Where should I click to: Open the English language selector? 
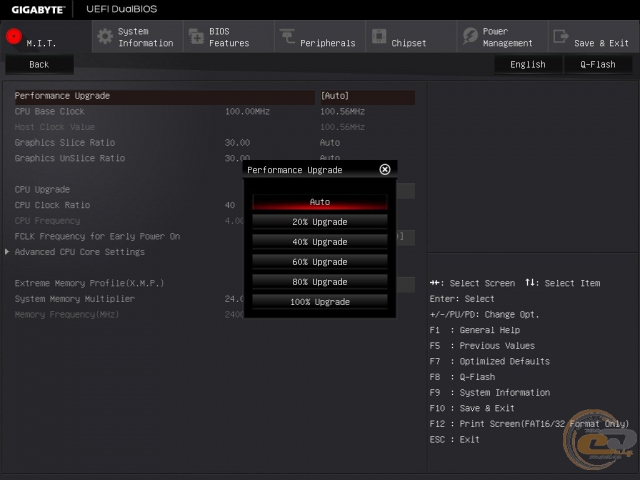[x=527, y=64]
